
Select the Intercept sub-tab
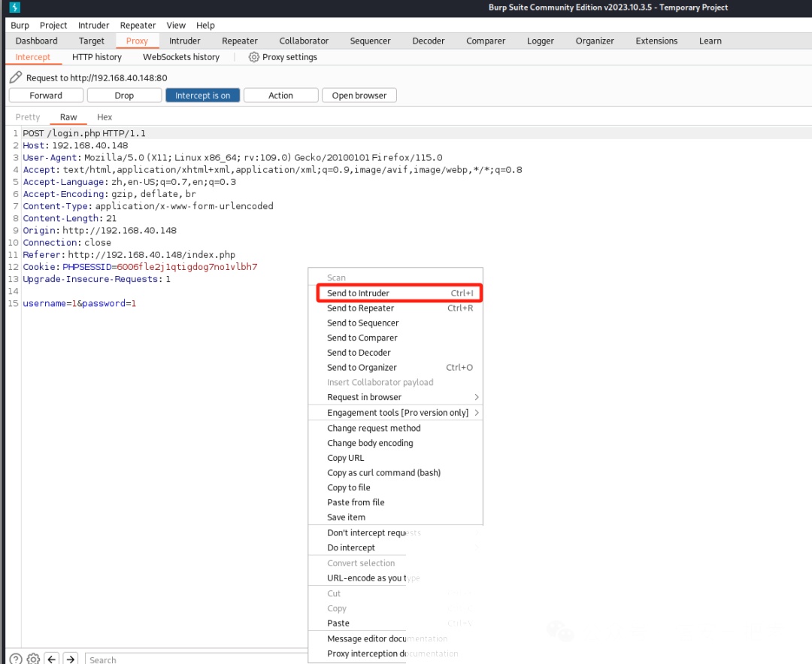tap(32, 57)
